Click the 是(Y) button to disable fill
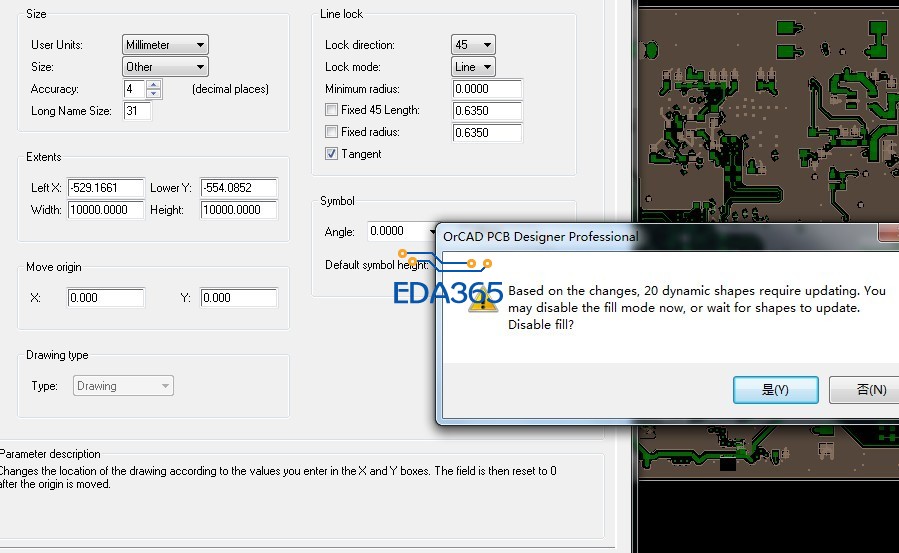This screenshot has width=899, height=553. 775,390
